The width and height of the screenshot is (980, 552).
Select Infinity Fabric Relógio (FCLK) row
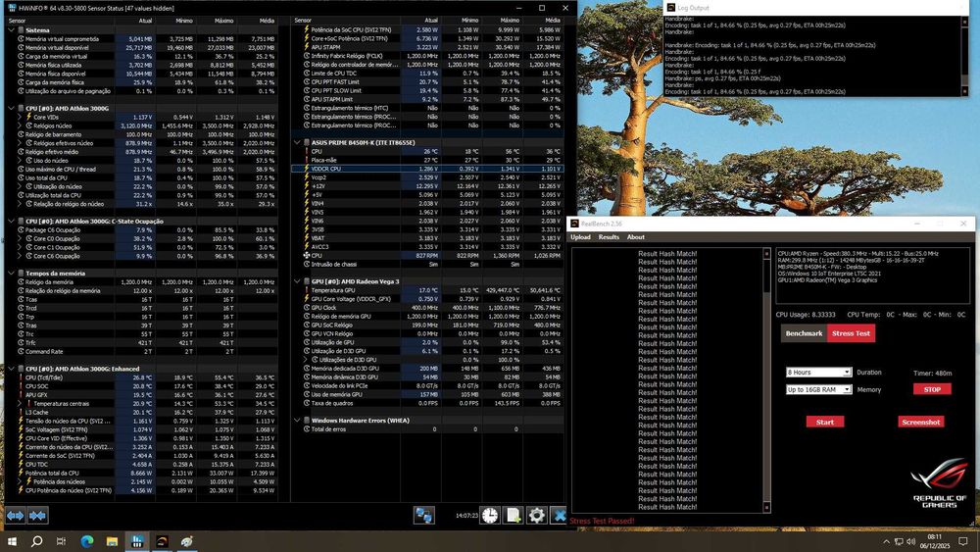(427, 56)
